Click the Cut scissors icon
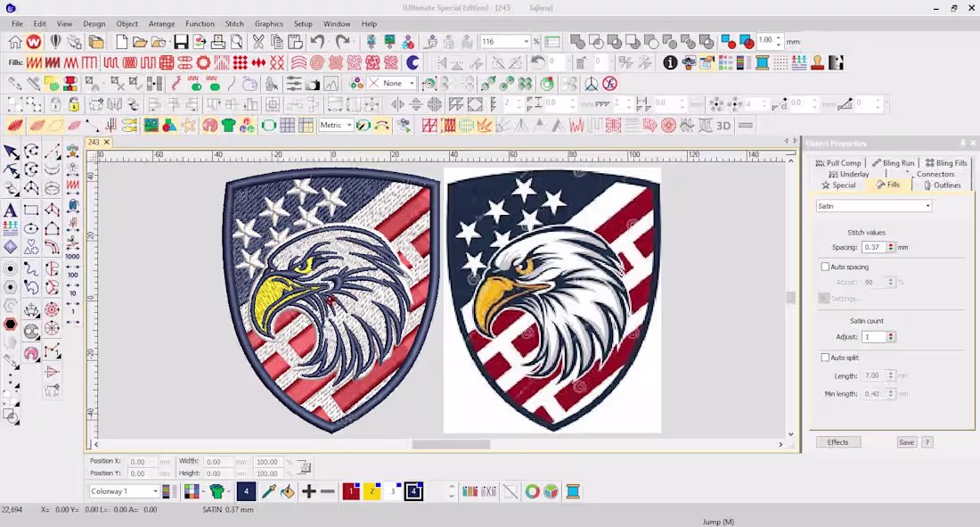This screenshot has height=527, width=980. pyautogui.click(x=258, y=42)
